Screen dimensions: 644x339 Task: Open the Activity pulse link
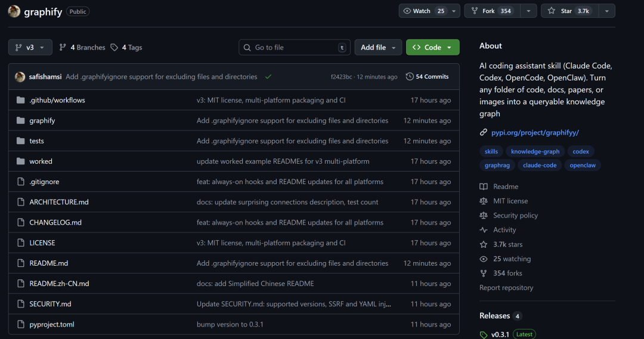(504, 230)
